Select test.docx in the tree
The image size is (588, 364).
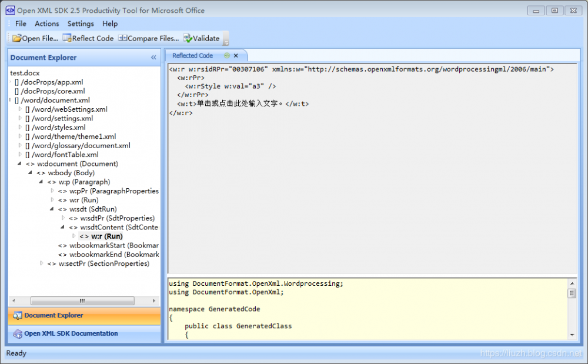tap(25, 73)
